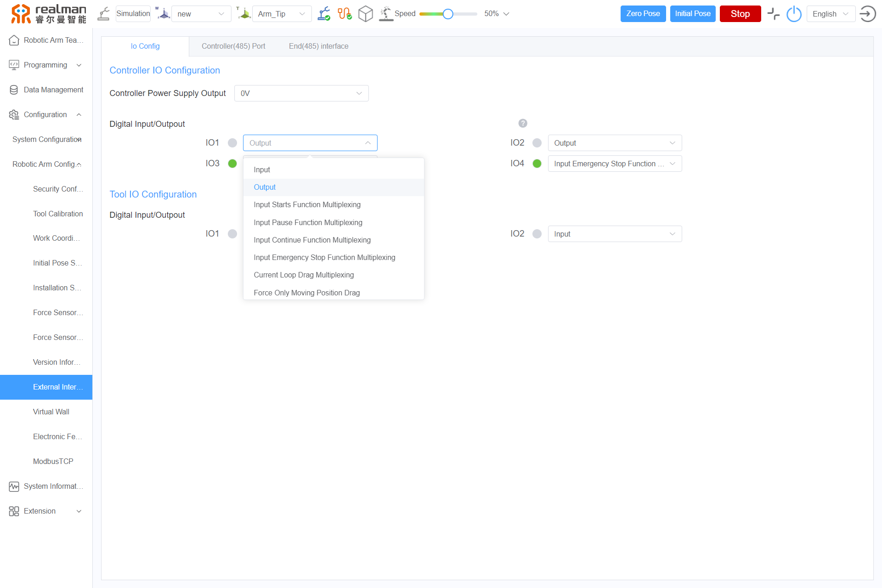Select Input Pause Function Multiplexing option
Screen dimensions: 882x588
tap(308, 222)
